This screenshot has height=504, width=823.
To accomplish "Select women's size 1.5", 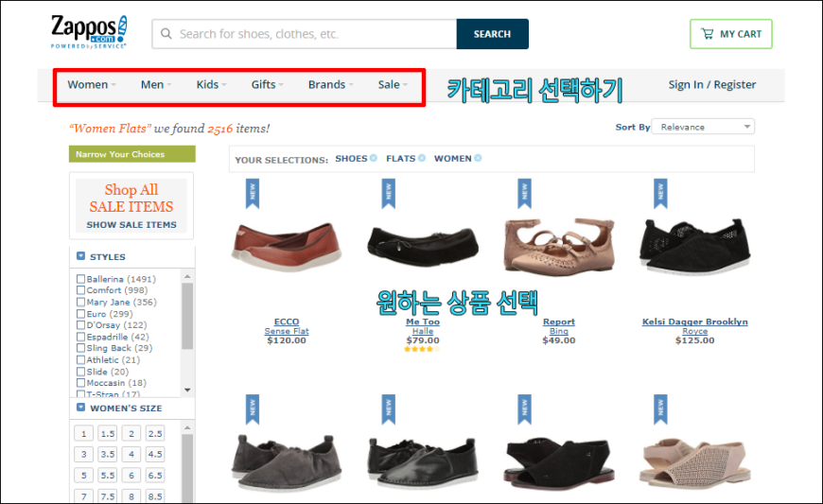I will [108, 434].
